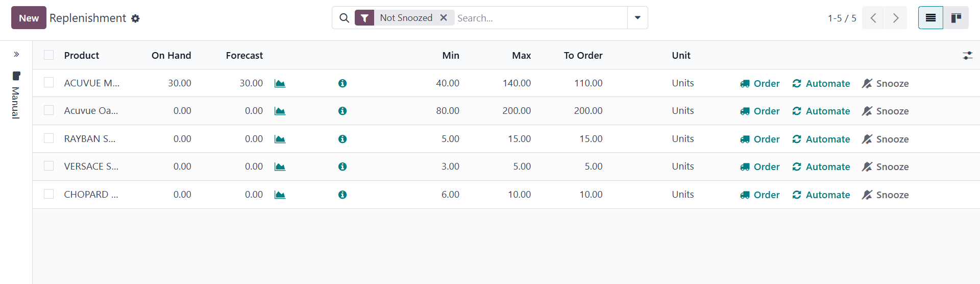980x284 pixels.
Task: Snooze the CHOPARD replenishment
Action: click(x=886, y=195)
